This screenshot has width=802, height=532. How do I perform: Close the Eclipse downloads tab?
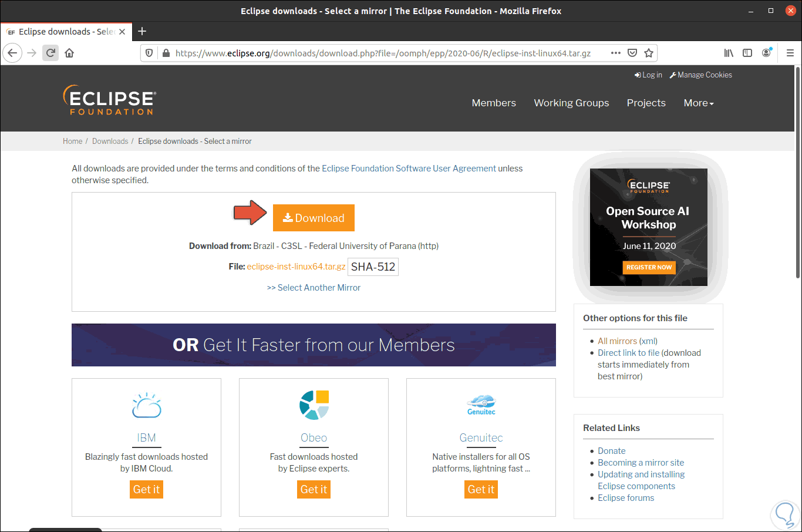122,32
